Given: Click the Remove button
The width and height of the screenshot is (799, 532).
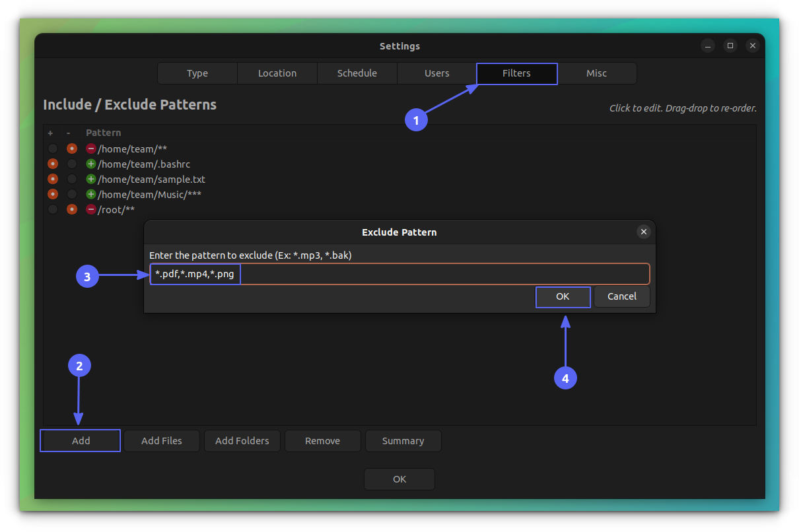Looking at the screenshot, I should coord(323,441).
